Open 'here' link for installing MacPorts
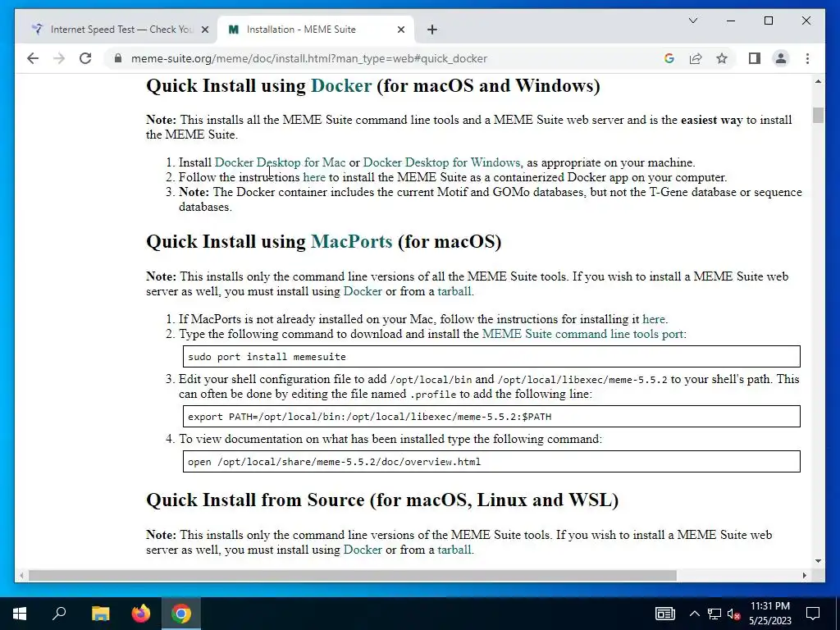 tap(654, 319)
